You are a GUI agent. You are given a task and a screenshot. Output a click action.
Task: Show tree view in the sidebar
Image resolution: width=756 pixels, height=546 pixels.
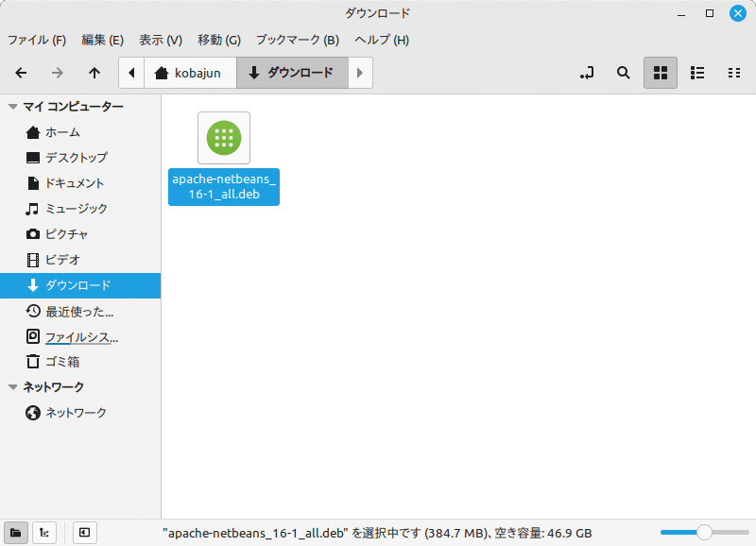tap(44, 533)
